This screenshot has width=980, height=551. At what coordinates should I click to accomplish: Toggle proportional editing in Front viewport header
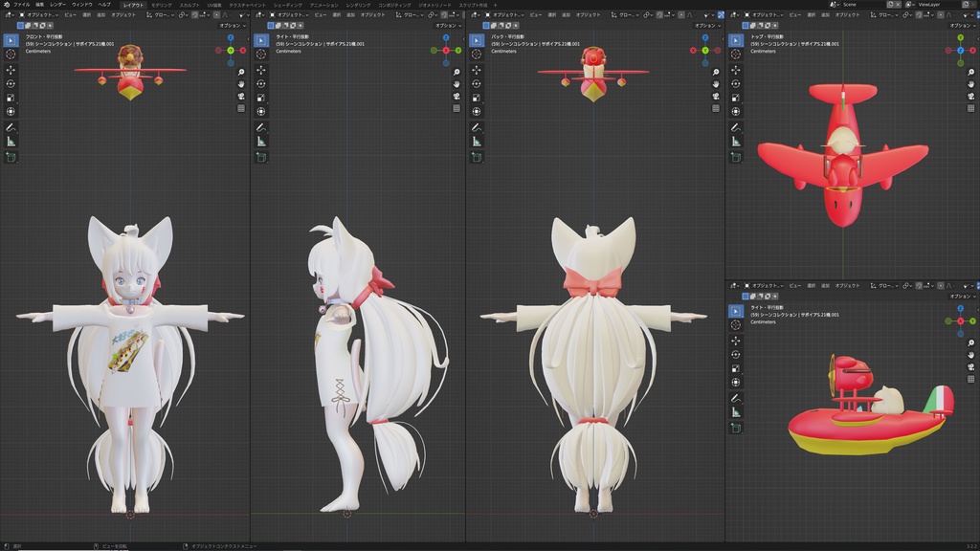pyautogui.click(x=217, y=15)
